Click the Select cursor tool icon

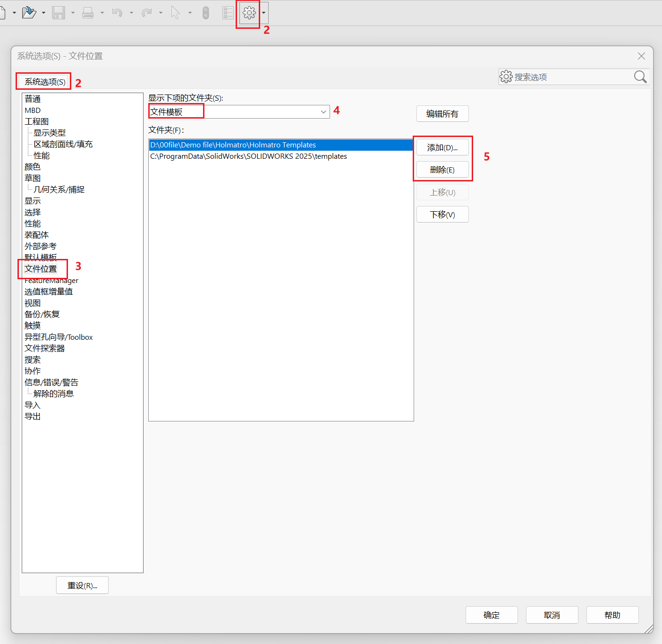(x=175, y=13)
